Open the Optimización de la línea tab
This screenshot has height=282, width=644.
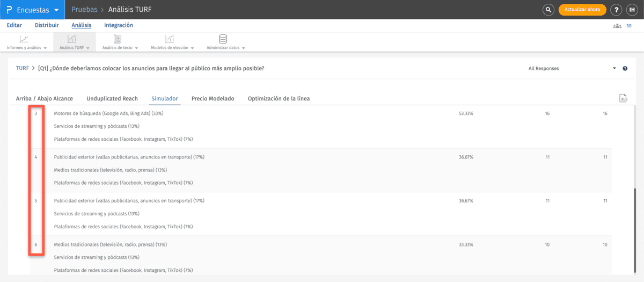279,99
